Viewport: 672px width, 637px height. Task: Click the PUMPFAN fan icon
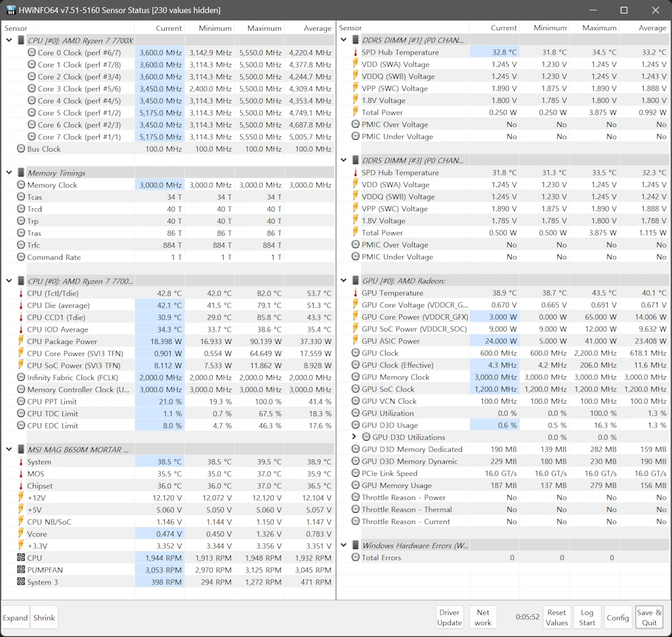click(x=21, y=569)
